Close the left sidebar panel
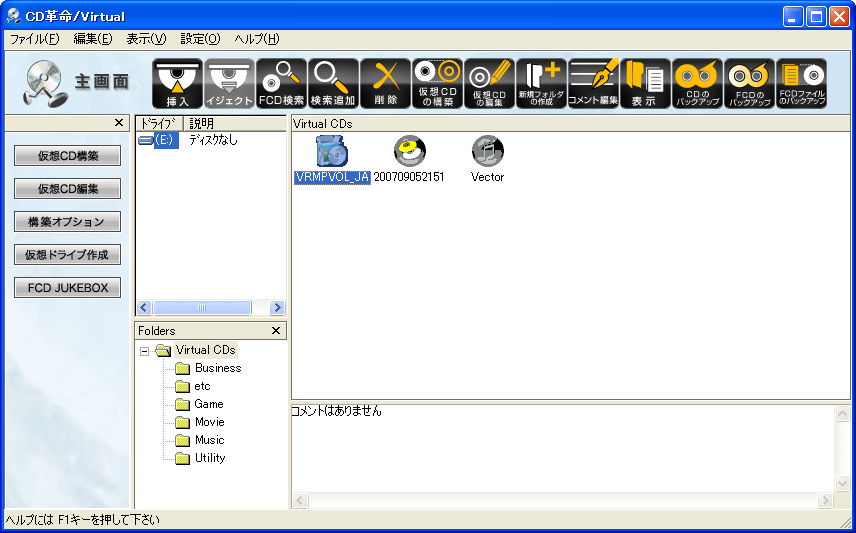The width and height of the screenshot is (856, 533). pos(119,123)
